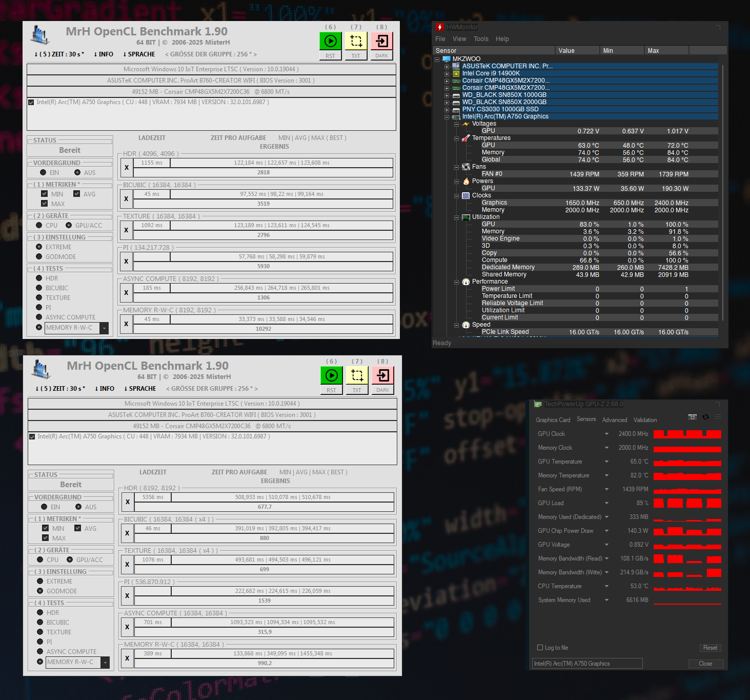This screenshot has height=700, width=750.
Task: Select the GODMODE radio in the top benchmark window
Action: (39, 256)
